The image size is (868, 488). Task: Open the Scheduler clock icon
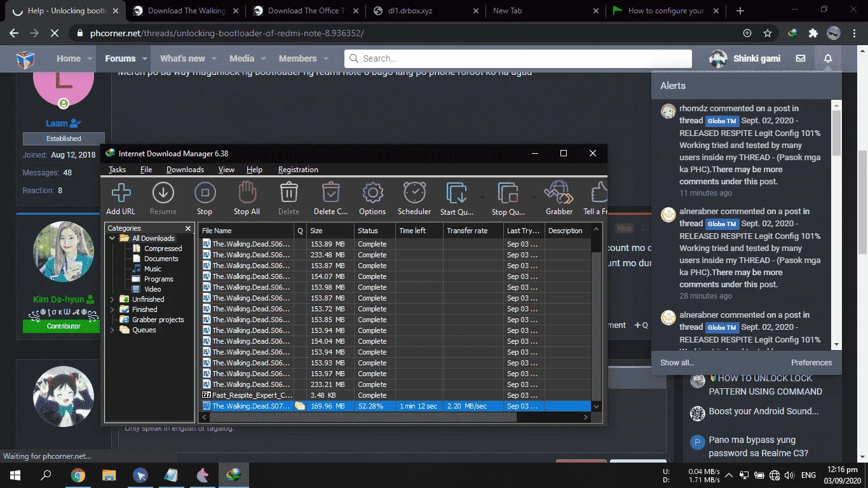(x=414, y=193)
